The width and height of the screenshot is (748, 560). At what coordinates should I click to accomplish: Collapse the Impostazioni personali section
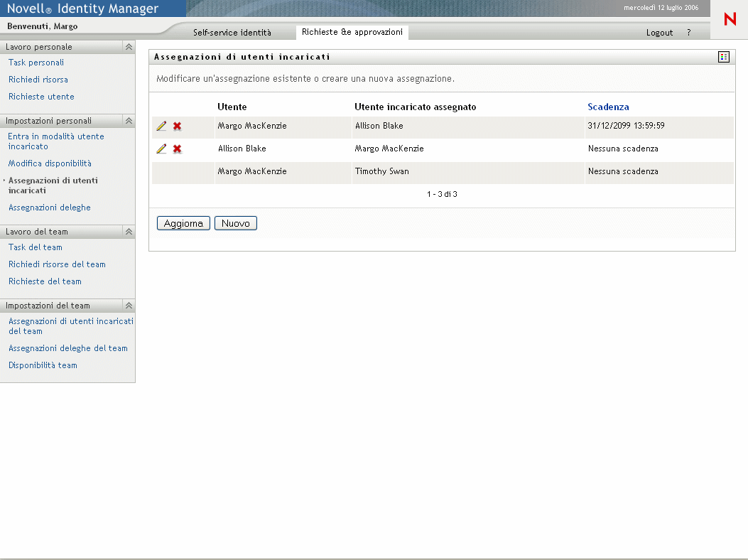point(129,121)
